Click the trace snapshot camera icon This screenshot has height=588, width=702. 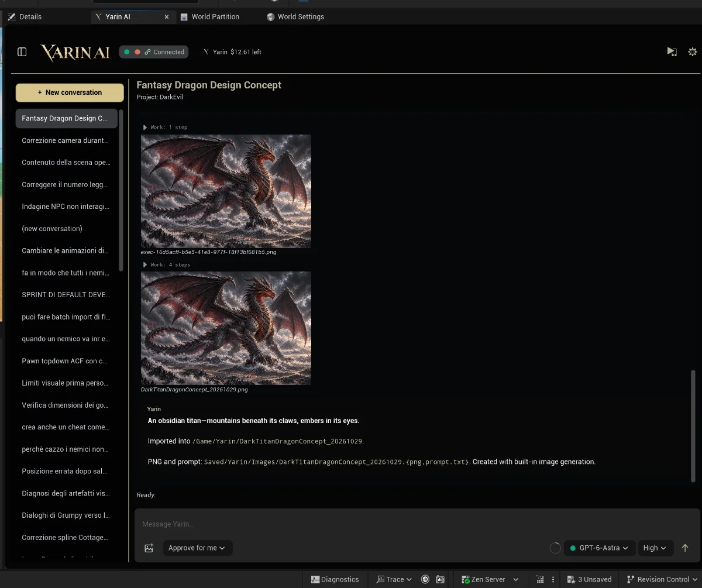tap(440, 579)
